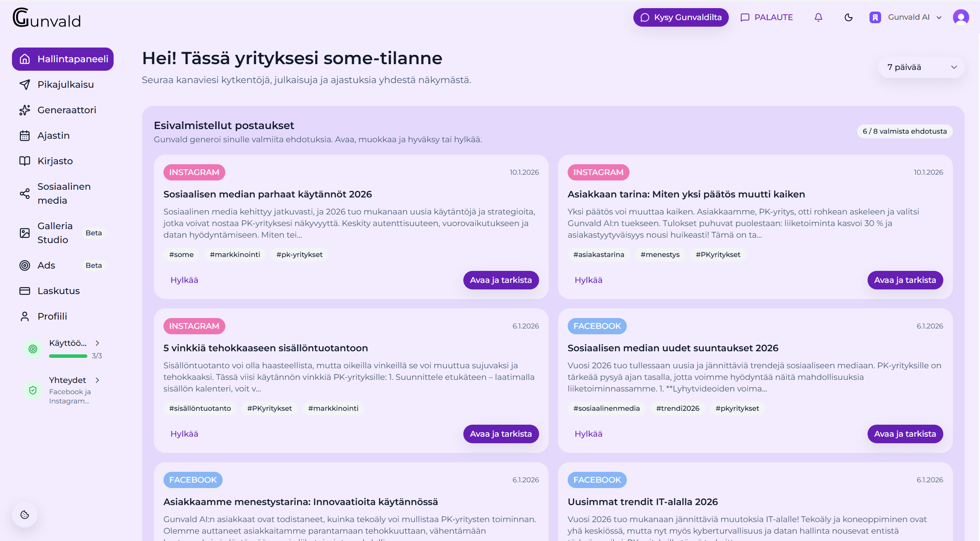This screenshot has height=541, width=980.
Task: Toggle dark mode with the moon icon
Action: click(x=848, y=17)
